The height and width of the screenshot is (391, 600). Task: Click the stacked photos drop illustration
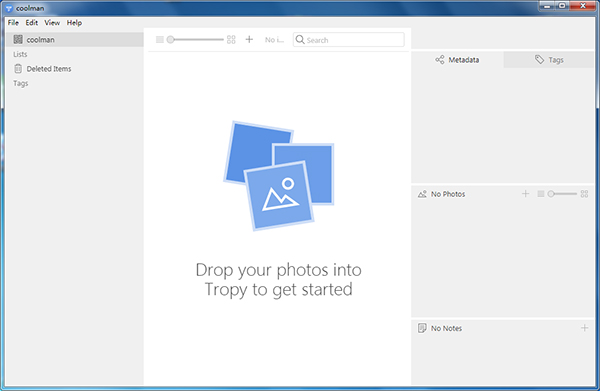coord(279,176)
